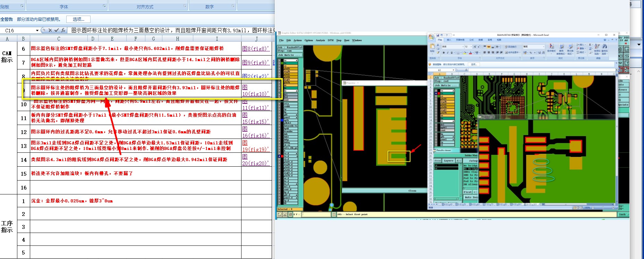Toggle visibility of layer 'to' in Graphic Editor
This screenshot has height=259, width=644.
pyautogui.click(x=279, y=60)
